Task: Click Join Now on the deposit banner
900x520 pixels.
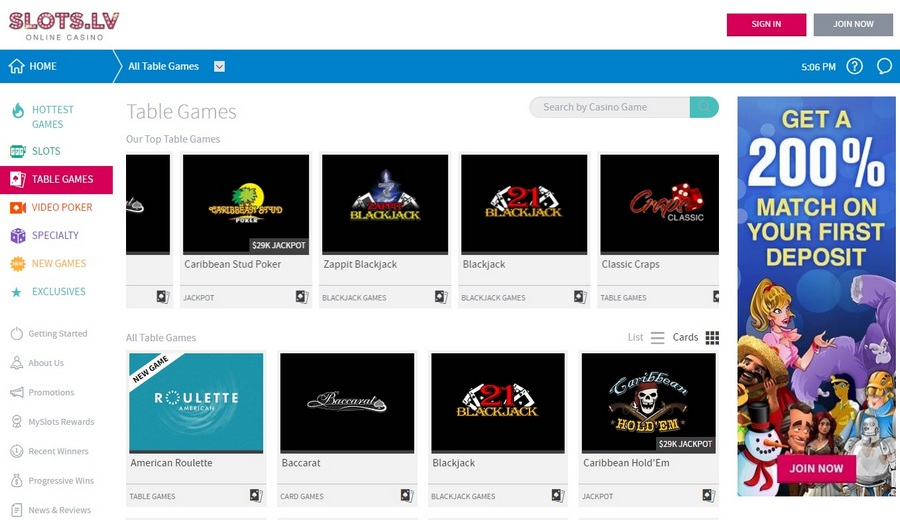Action: [x=816, y=468]
